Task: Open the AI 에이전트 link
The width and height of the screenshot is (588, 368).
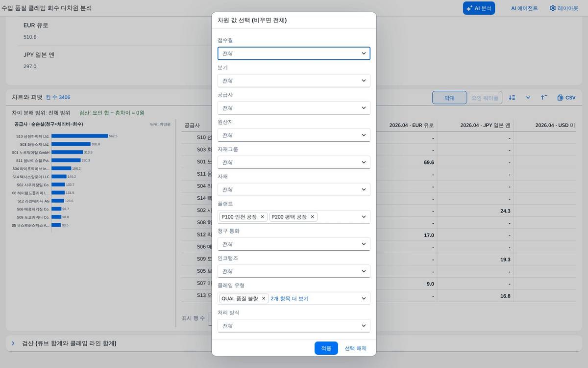Action: coord(524,8)
